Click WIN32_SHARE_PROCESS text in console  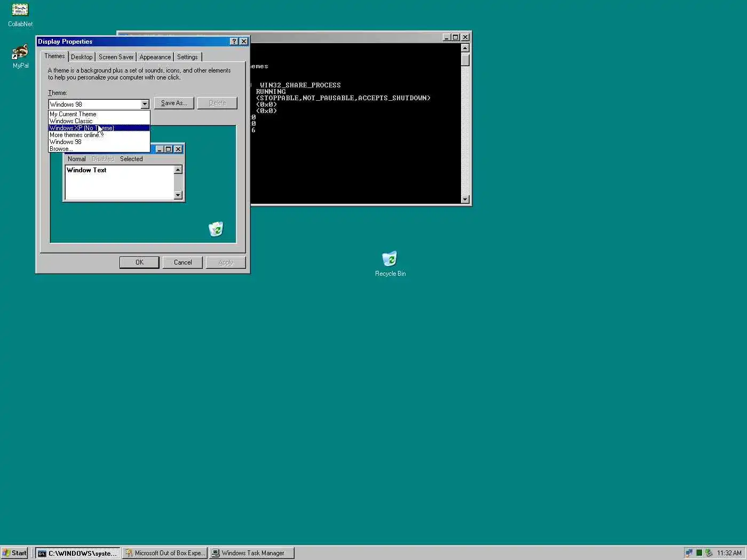click(300, 85)
